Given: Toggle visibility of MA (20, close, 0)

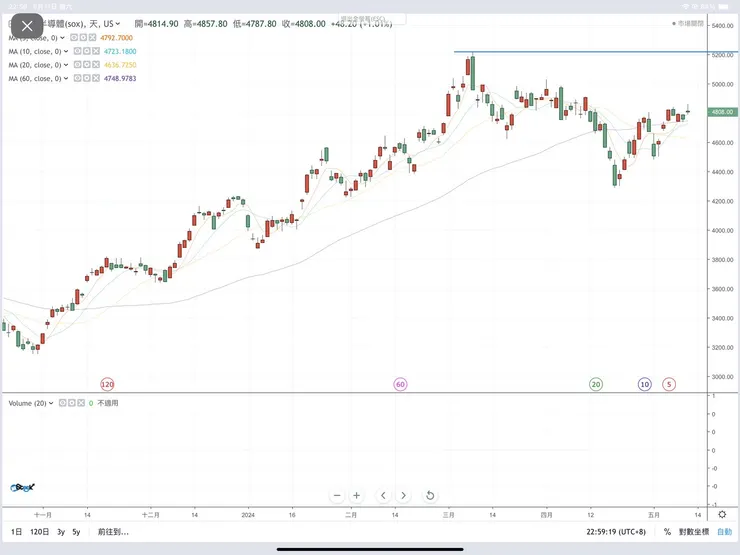Looking at the screenshot, I should [77, 65].
